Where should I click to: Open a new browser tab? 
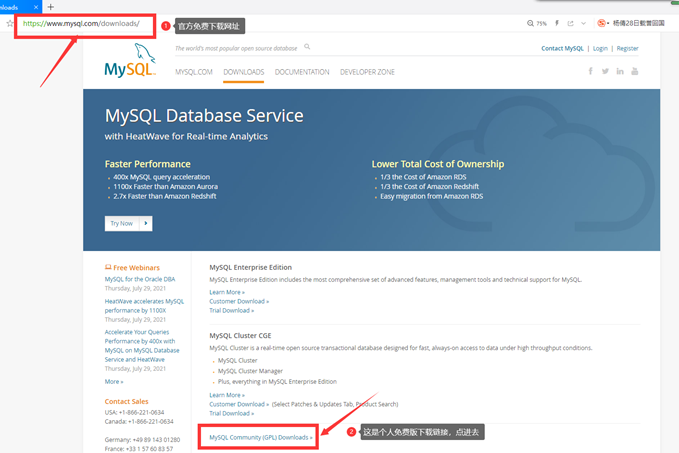[x=51, y=7]
